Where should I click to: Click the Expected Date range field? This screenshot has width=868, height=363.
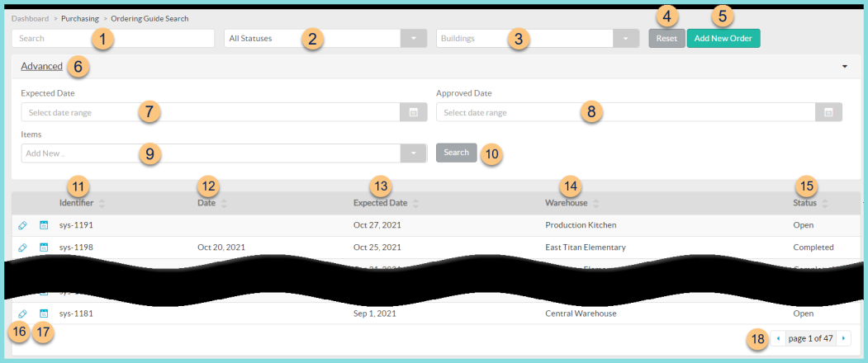(211, 112)
